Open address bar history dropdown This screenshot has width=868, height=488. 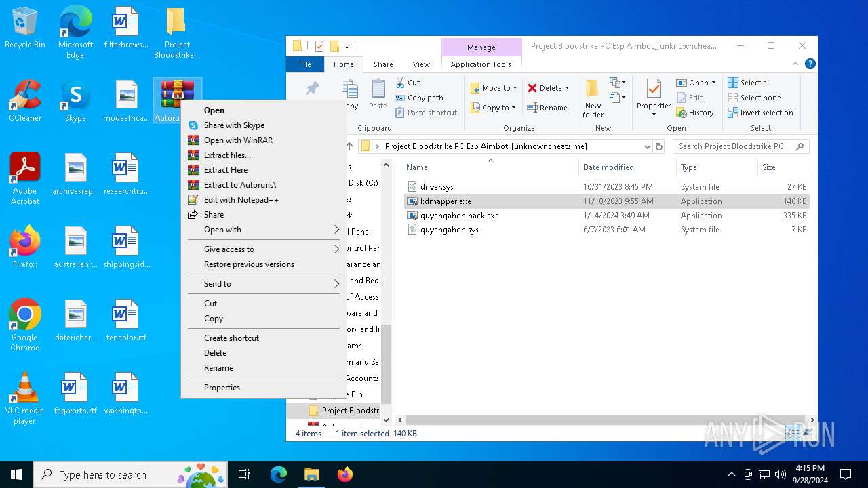pyautogui.click(x=647, y=146)
